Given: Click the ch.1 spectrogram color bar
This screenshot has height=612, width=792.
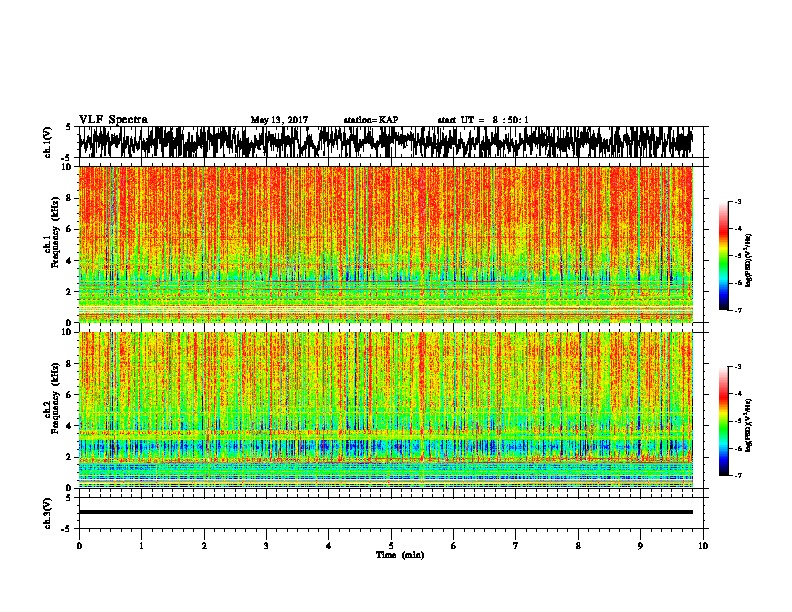Looking at the screenshot, I should point(724,256).
